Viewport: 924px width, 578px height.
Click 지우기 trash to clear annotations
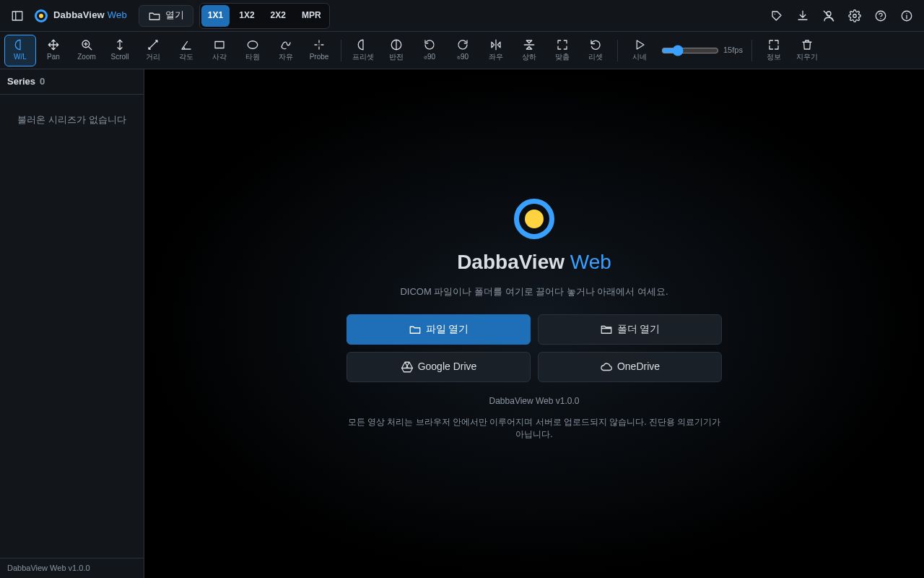coord(807,51)
